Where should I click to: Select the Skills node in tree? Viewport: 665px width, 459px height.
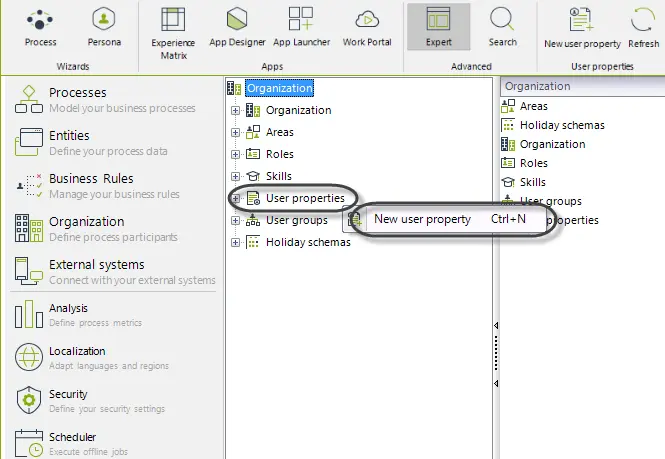tap(279, 176)
